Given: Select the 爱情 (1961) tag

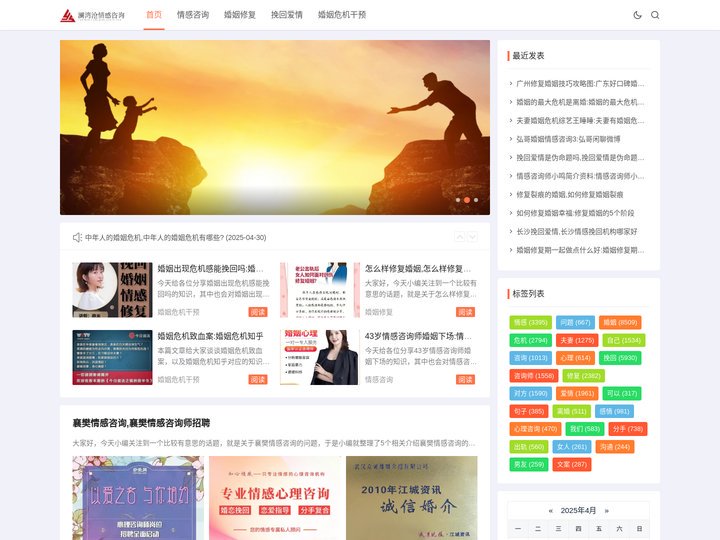Looking at the screenshot, I should (577, 394).
